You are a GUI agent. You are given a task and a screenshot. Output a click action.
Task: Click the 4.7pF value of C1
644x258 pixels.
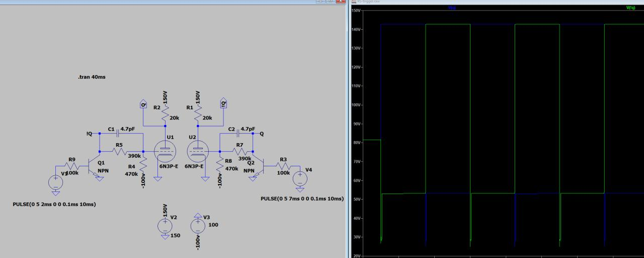click(127, 129)
